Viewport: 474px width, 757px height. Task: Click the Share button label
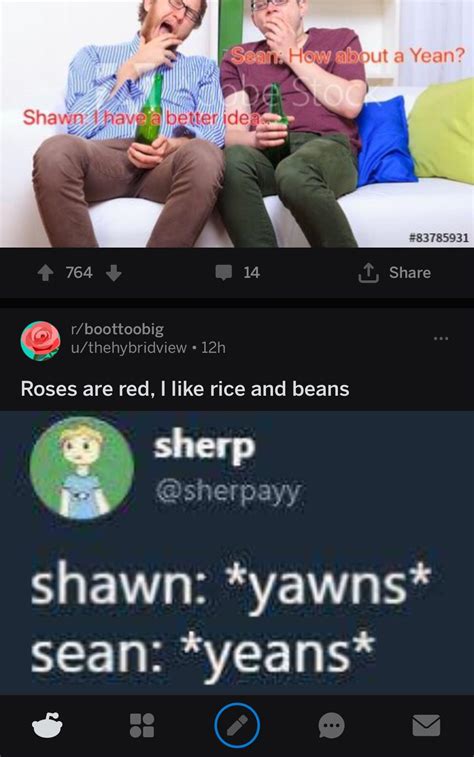(x=410, y=273)
